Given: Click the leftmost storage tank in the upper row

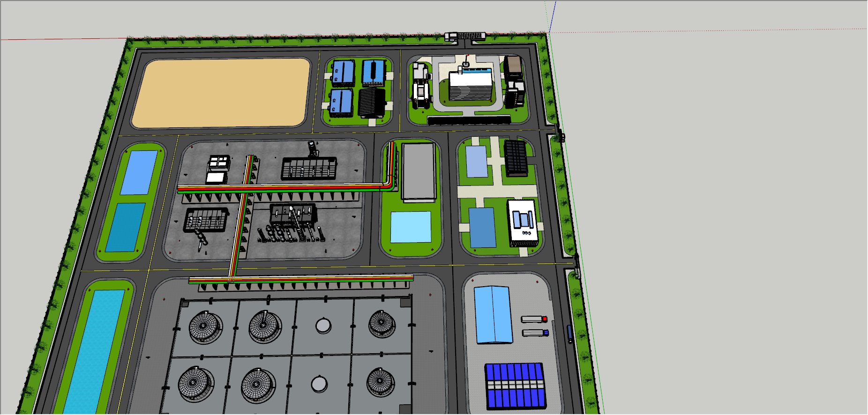Looking at the screenshot, I should click(x=206, y=326).
